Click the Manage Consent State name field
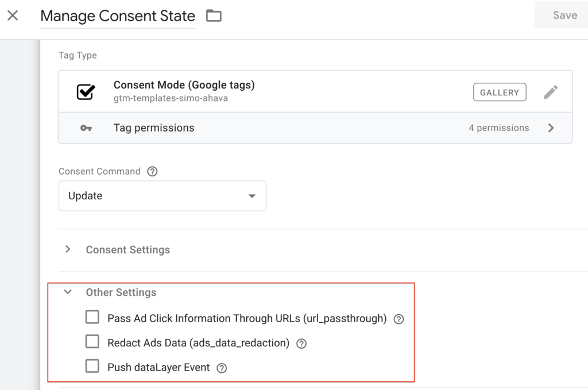Image resolution: width=588 pixels, height=390 pixels. point(118,16)
